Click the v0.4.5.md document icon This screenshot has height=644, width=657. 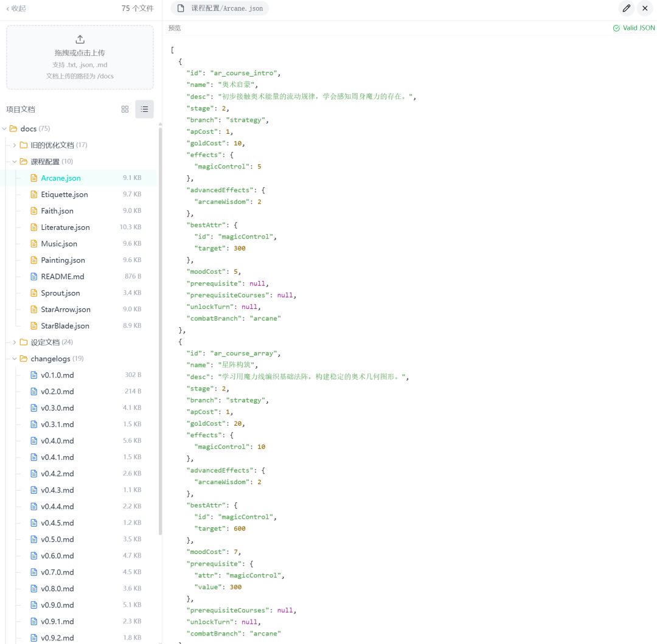(x=34, y=522)
